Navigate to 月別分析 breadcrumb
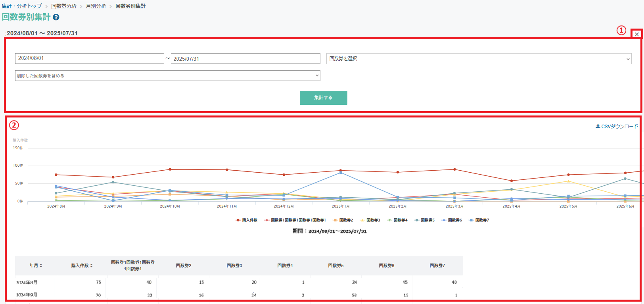This screenshot has height=304, width=644. pyautogui.click(x=96, y=6)
